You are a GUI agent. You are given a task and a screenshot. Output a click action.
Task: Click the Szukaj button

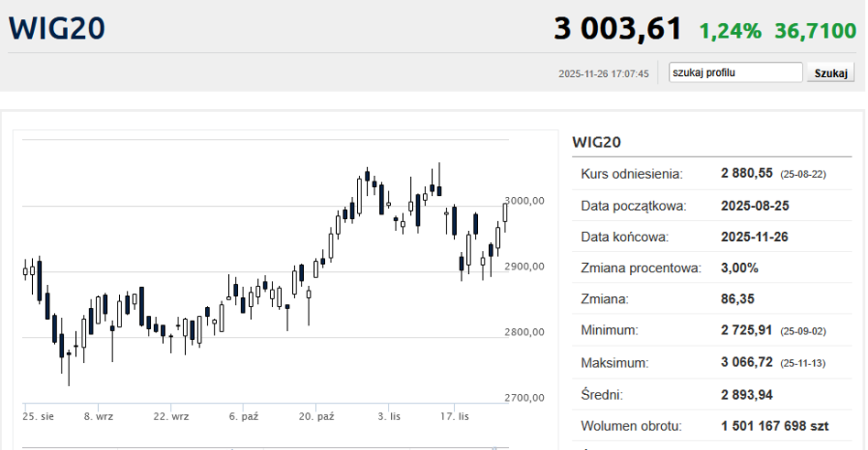(x=830, y=73)
